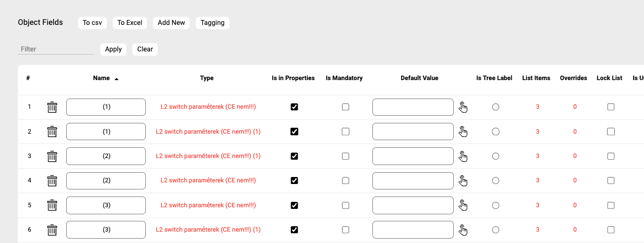Click the trash icon in row 3

coord(52,156)
